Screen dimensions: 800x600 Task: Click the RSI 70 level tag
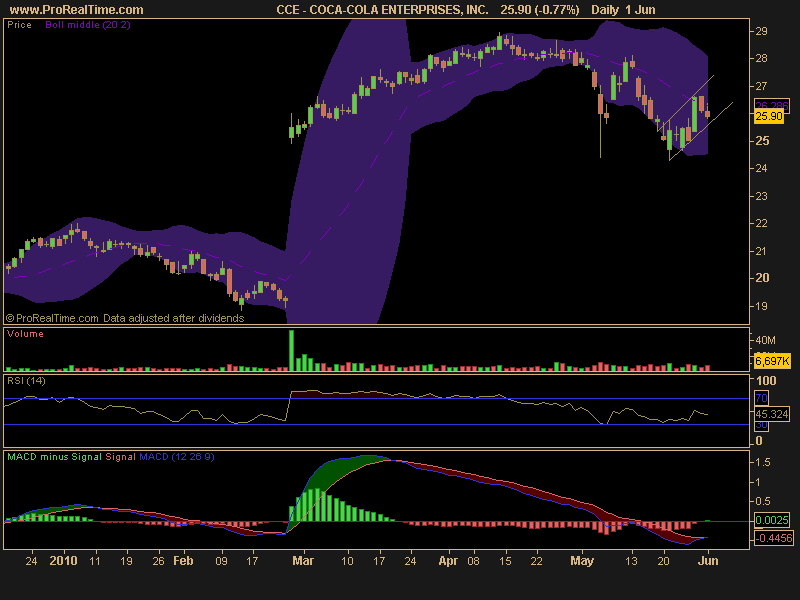761,398
